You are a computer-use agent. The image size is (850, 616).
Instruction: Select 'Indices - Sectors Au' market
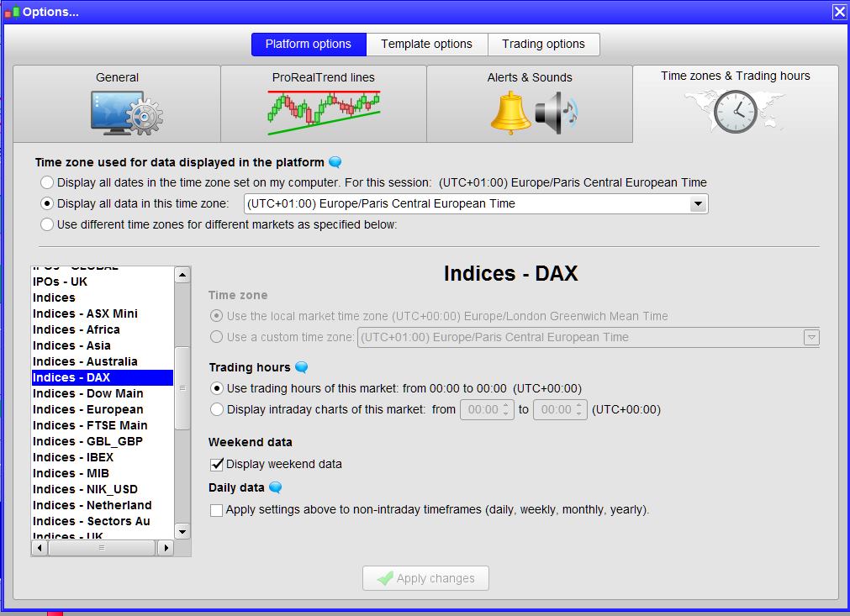point(103,522)
